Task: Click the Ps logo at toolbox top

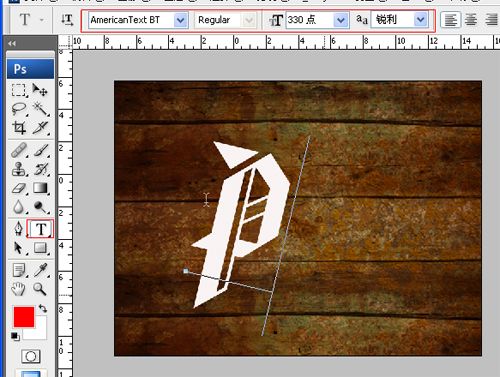Action: (x=30, y=69)
